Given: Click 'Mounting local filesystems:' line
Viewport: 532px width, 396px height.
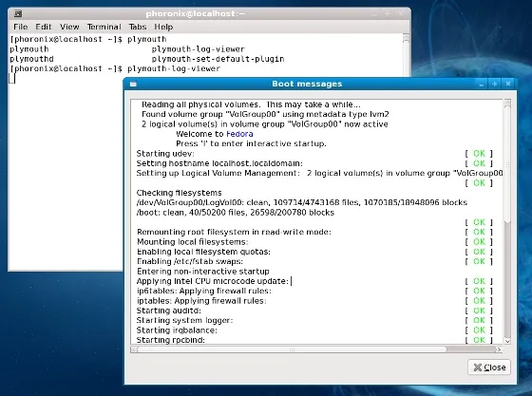Looking at the screenshot, I should (x=192, y=242).
